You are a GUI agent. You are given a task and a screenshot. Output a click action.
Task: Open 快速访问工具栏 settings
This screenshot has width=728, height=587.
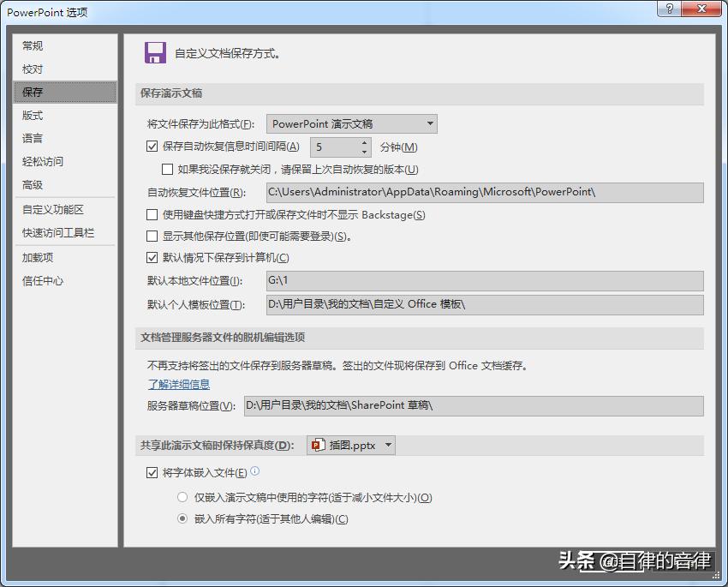tap(64, 233)
